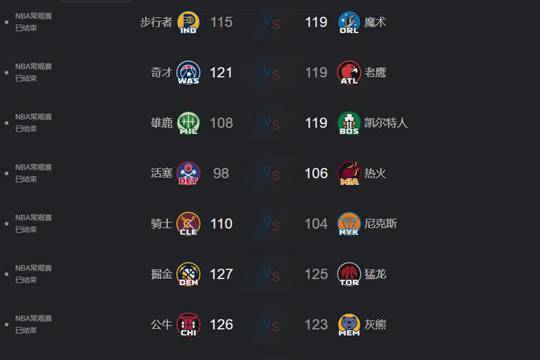Open the Memphis Grizzlies MEM icon
Screen dimensions: 540x360
click(x=349, y=325)
